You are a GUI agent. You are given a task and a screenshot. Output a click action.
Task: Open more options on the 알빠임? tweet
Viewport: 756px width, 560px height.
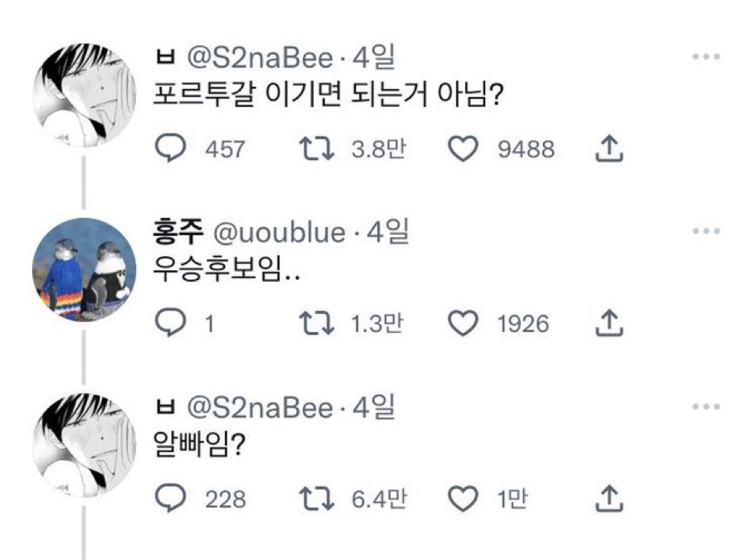tap(706, 406)
